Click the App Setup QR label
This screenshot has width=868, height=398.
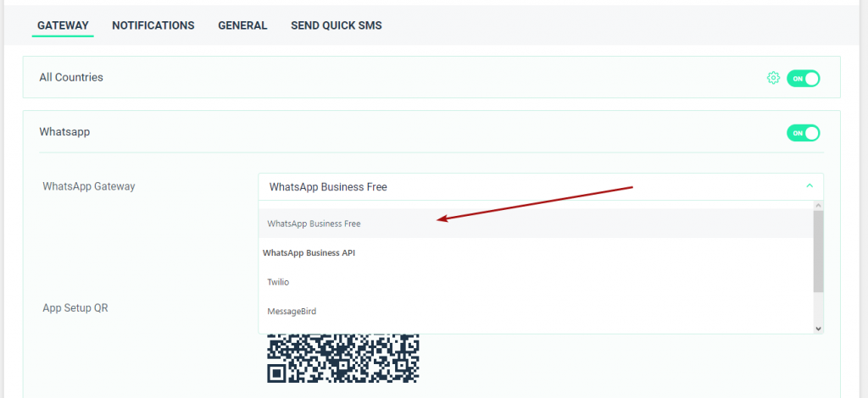(x=75, y=308)
